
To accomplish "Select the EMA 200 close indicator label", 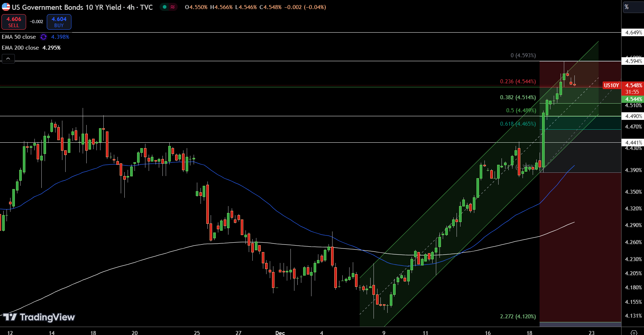I will point(20,48).
